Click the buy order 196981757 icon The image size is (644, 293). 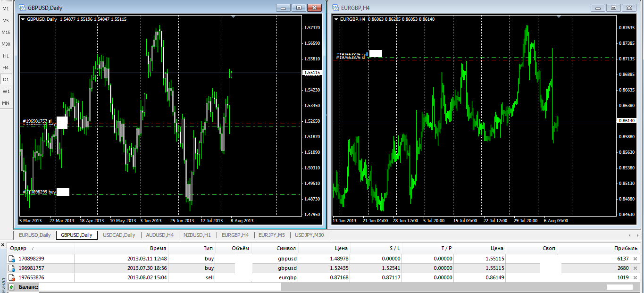pos(12,268)
